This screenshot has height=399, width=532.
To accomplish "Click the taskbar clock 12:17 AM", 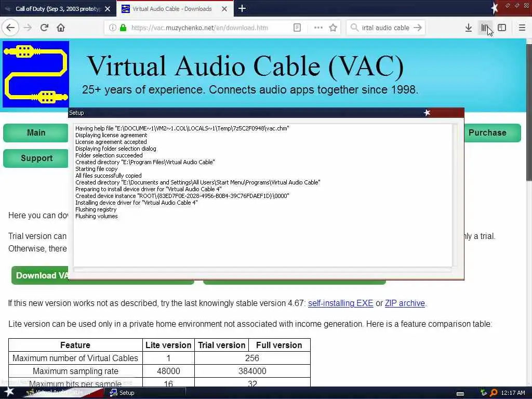I will tap(513, 393).
